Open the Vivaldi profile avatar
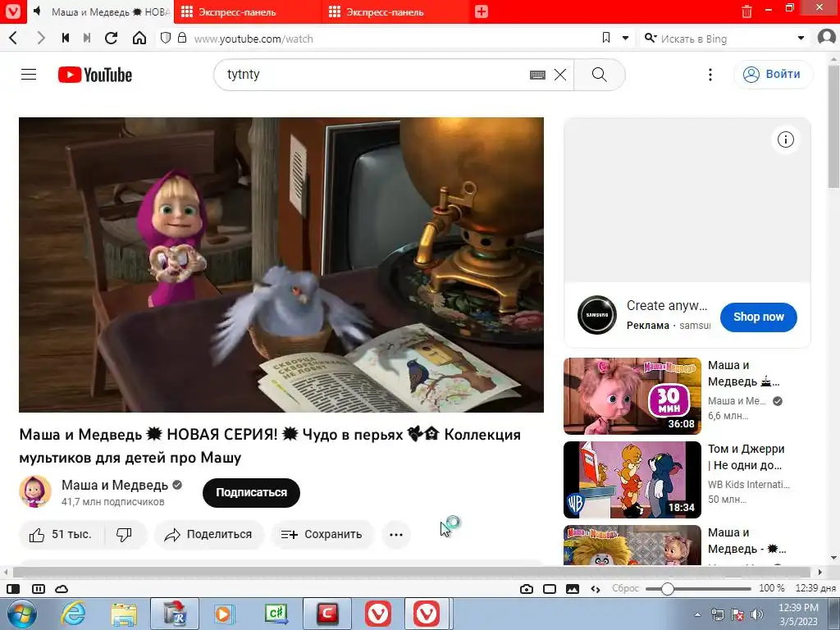This screenshot has height=630, width=840. point(827,38)
